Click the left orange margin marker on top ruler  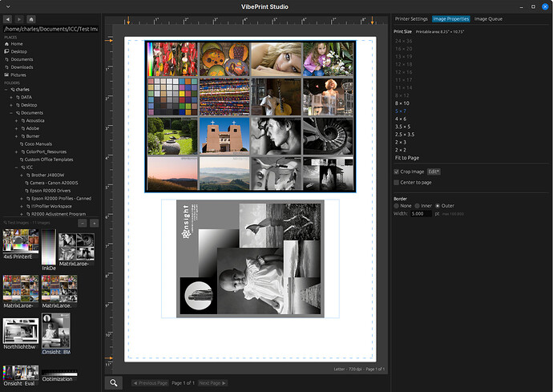click(128, 21)
